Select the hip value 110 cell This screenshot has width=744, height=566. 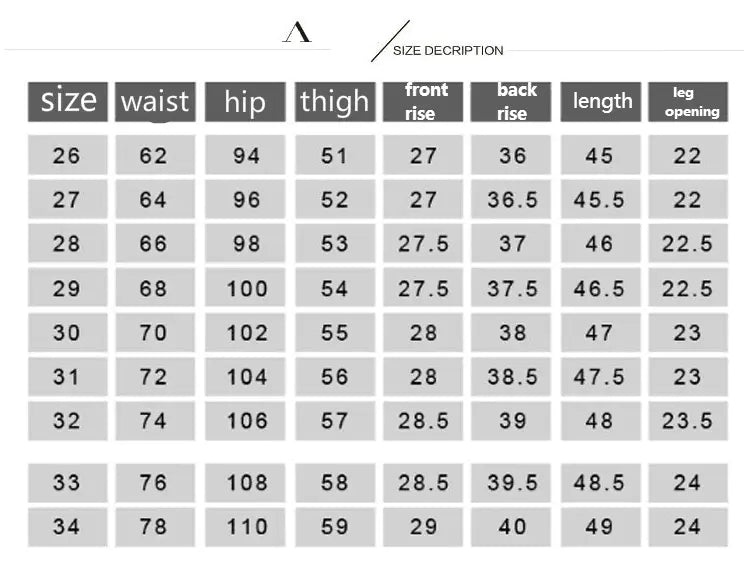(x=245, y=527)
